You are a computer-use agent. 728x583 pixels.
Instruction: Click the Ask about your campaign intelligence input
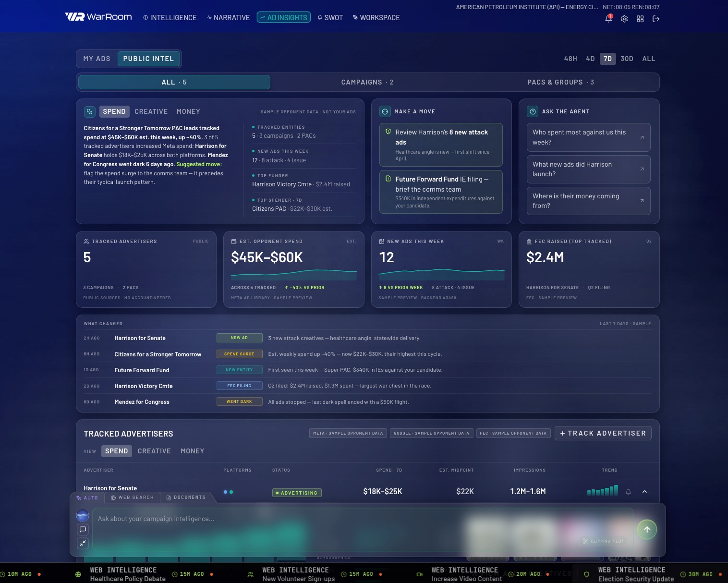point(363,529)
